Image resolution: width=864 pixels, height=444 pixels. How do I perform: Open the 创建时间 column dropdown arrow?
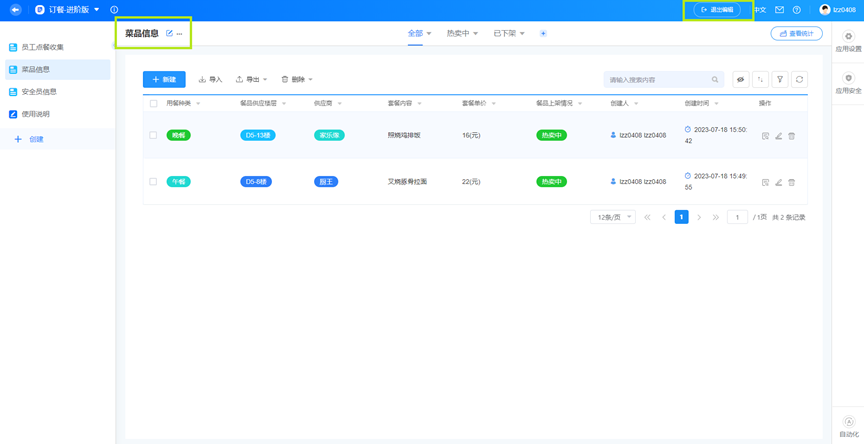[716, 104]
